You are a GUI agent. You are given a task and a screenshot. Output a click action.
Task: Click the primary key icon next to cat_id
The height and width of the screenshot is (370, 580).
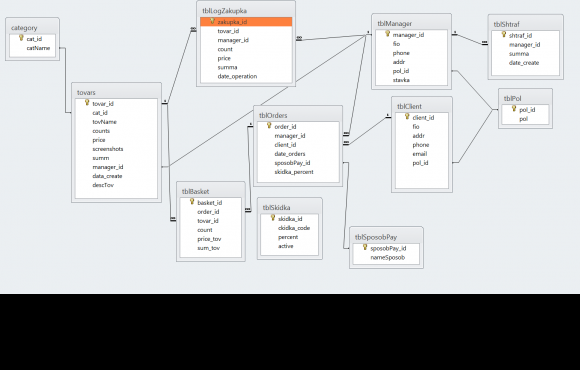pyautogui.click(x=21, y=38)
